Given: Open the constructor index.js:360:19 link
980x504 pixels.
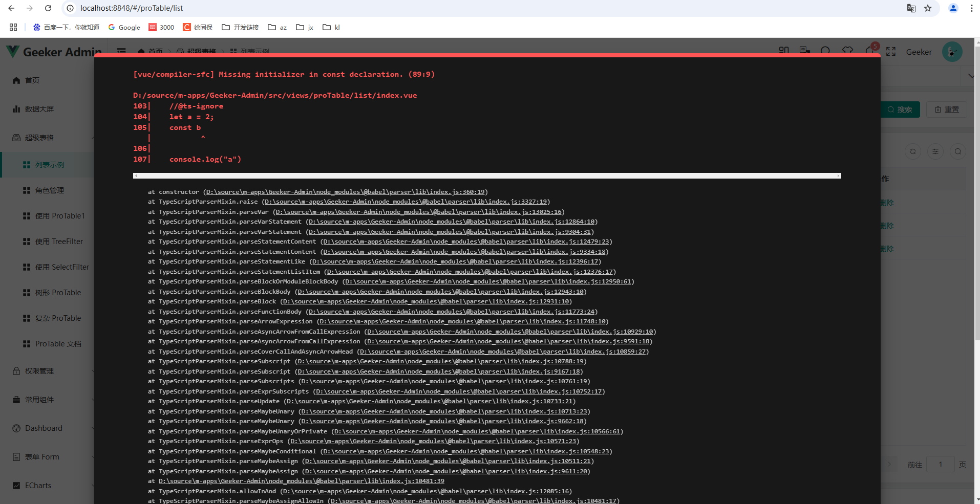Looking at the screenshot, I should click(346, 192).
